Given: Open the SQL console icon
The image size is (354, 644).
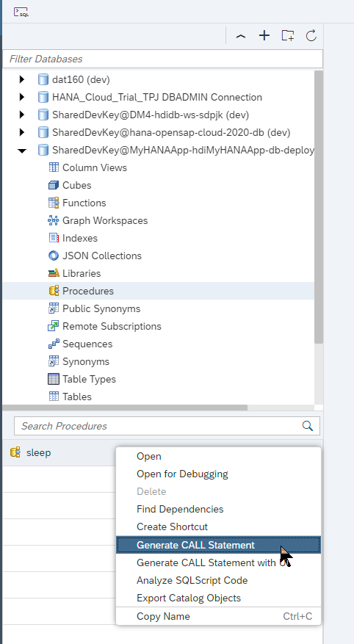Looking at the screenshot, I should point(21,12).
